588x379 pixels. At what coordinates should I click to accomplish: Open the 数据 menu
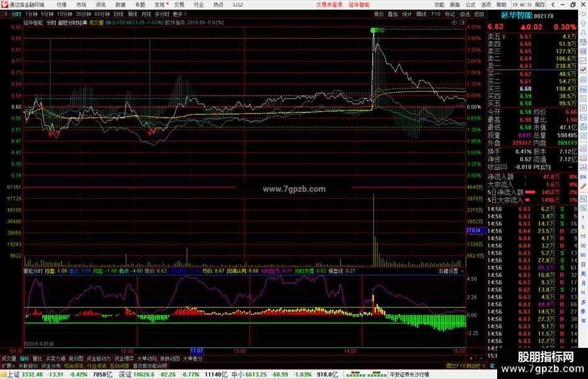(x=120, y=4)
